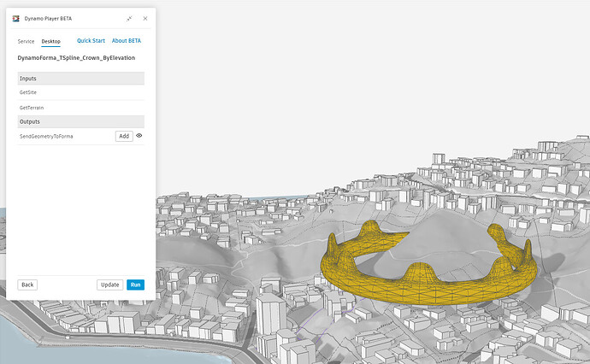Go Back to the graph list

pos(27,285)
